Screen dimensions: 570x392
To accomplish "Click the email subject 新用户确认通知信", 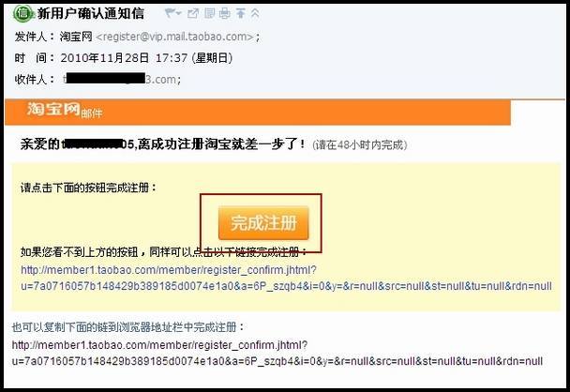I will [x=91, y=14].
